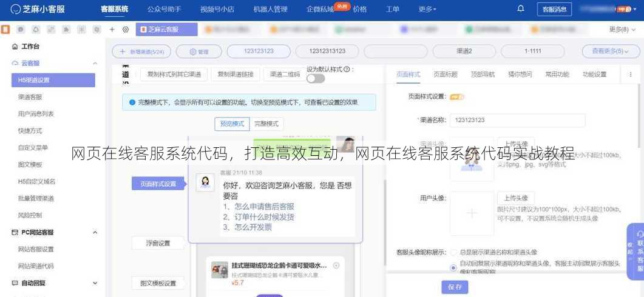Click the VIP badge beside 页面样式设置
Screen dimensions: 644x297
(456, 97)
